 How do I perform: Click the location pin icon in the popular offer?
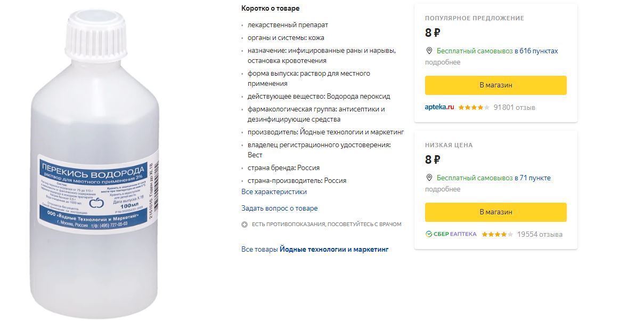tap(429, 51)
